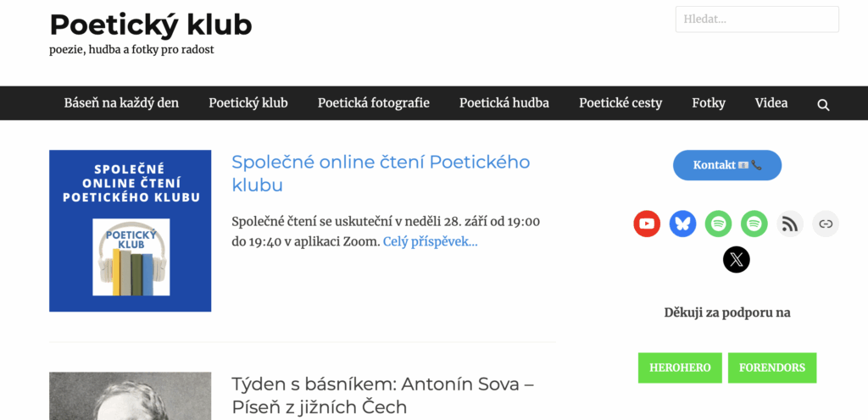
Task: Open the first Spotify icon
Action: pyautogui.click(x=718, y=224)
